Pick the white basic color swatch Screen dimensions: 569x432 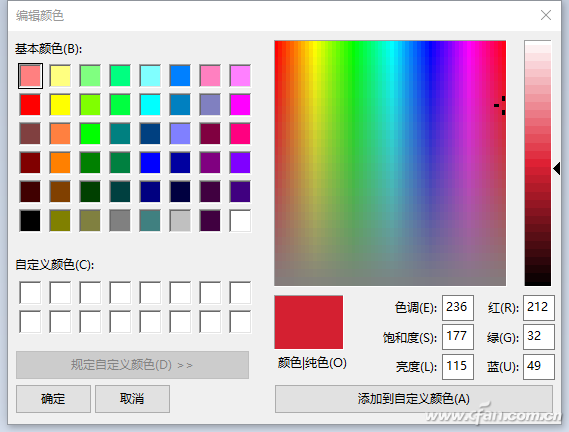tap(240, 220)
